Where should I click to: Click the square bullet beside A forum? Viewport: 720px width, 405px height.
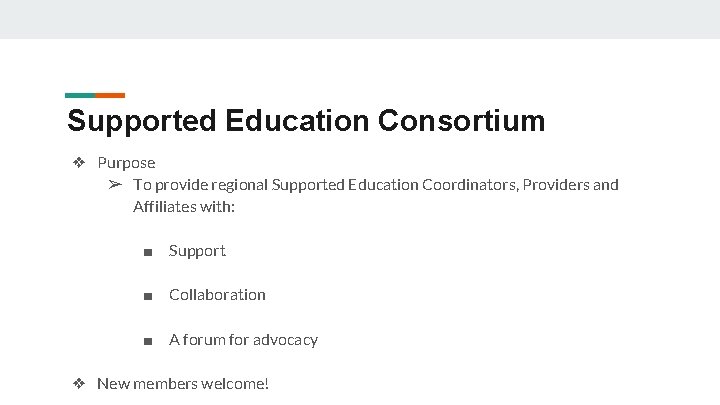pos(148,341)
